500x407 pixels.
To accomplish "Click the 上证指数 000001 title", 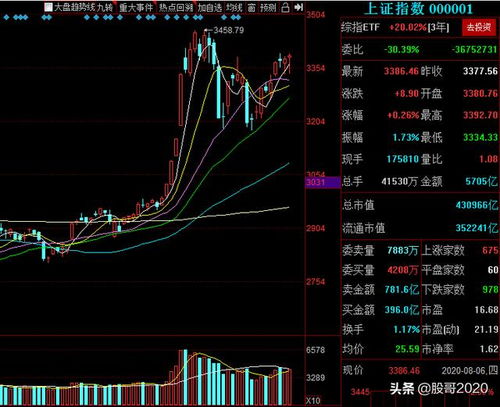I will (x=418, y=9).
